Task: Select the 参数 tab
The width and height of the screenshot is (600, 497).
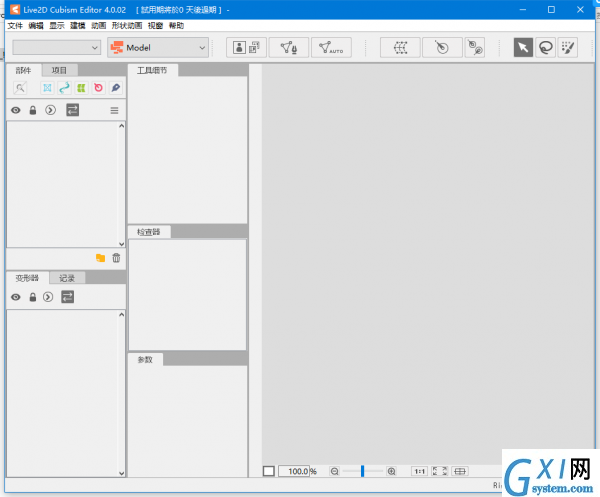Action: pyautogui.click(x=145, y=360)
